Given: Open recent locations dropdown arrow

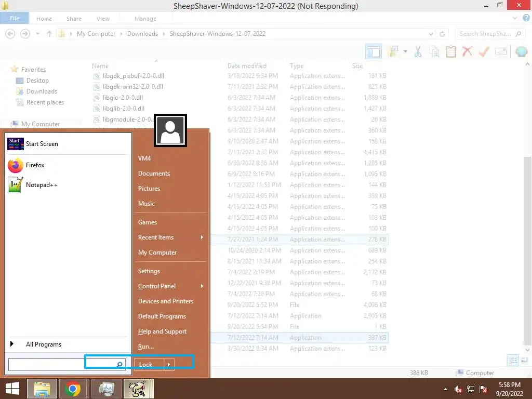Looking at the screenshot, I should (37, 34).
